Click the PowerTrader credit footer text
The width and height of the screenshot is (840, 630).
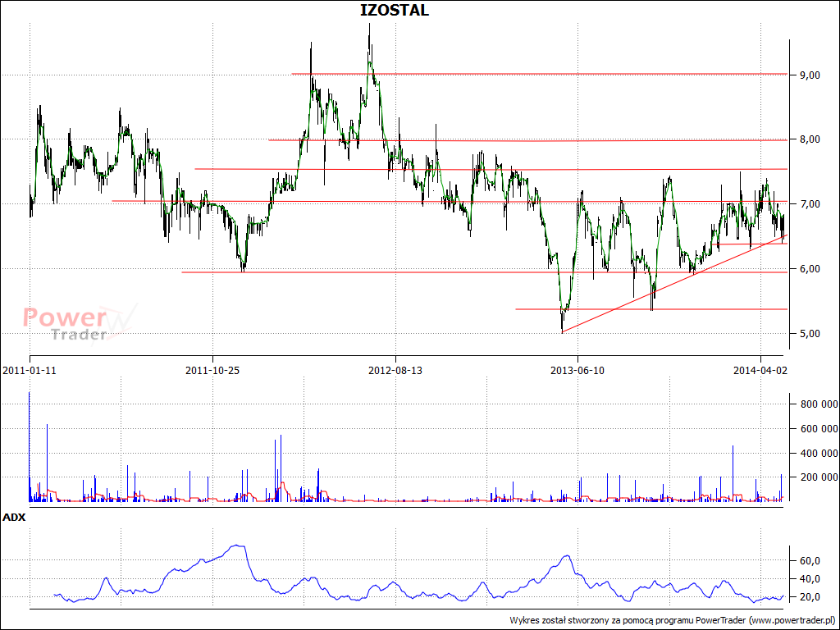[x=673, y=620]
